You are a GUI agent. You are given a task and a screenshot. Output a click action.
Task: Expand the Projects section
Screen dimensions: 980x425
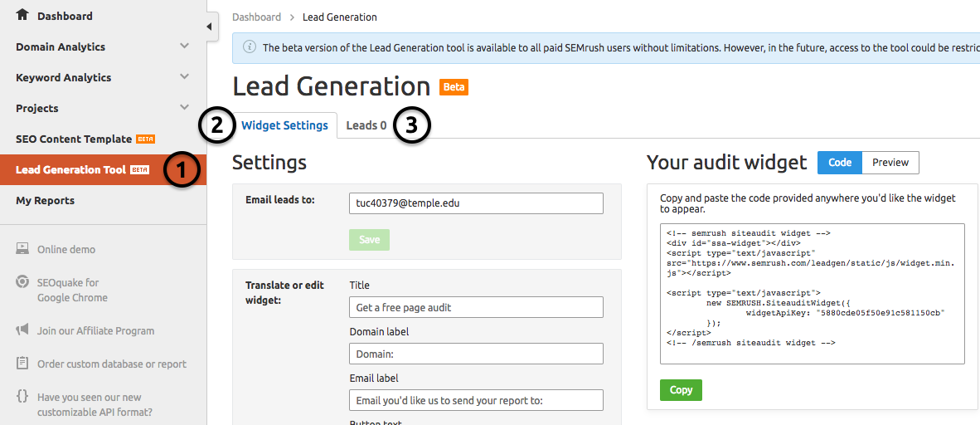pyautogui.click(x=184, y=108)
